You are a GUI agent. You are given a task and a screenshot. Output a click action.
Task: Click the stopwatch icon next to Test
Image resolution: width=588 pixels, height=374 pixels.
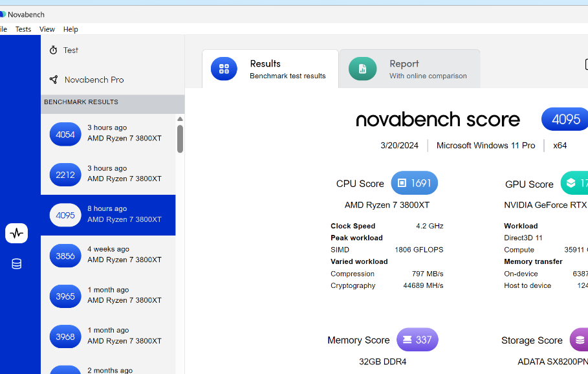52,50
